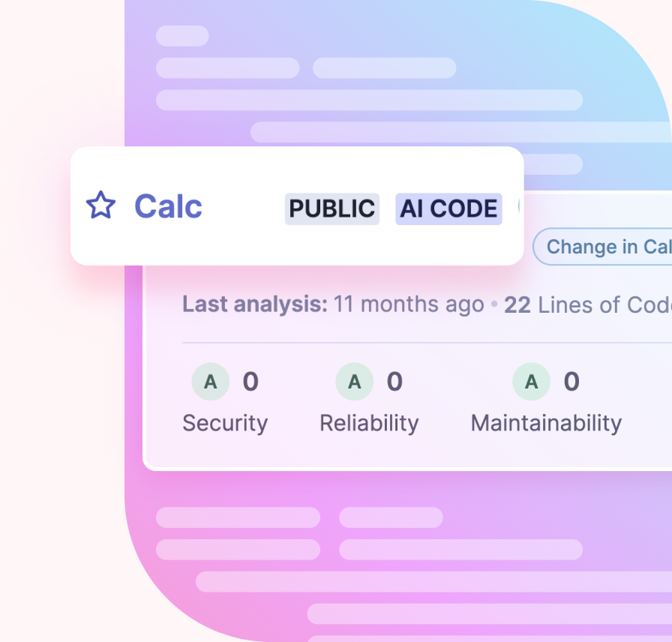
Task: Select the Change in Calc pill
Action: pos(602,247)
